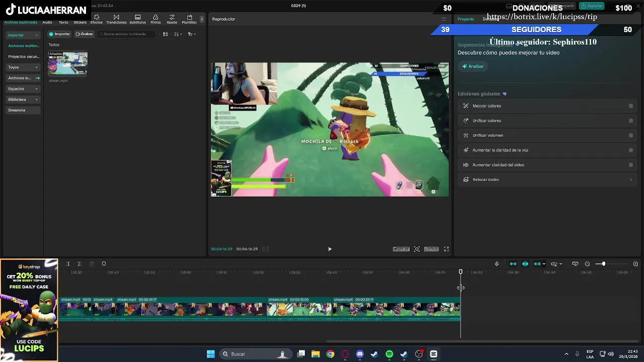
Task: Open the media filter dropdown
Action: click(x=192, y=34)
